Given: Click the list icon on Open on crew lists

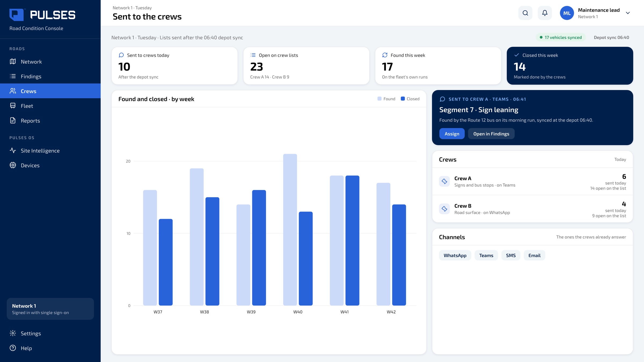Looking at the screenshot, I should [x=253, y=55].
